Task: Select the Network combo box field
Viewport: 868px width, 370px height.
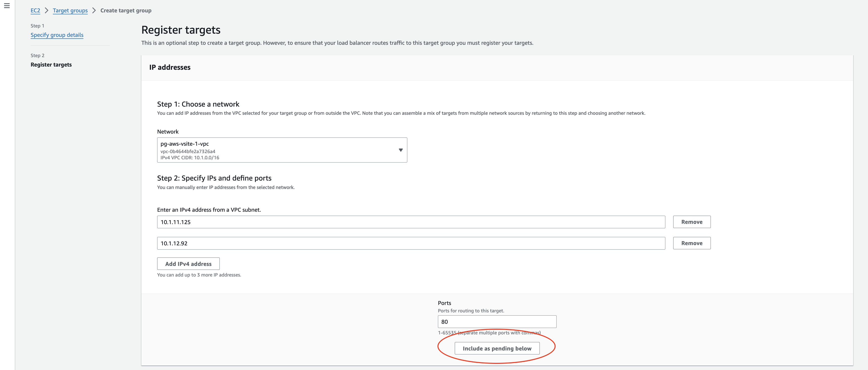Action: tap(282, 150)
